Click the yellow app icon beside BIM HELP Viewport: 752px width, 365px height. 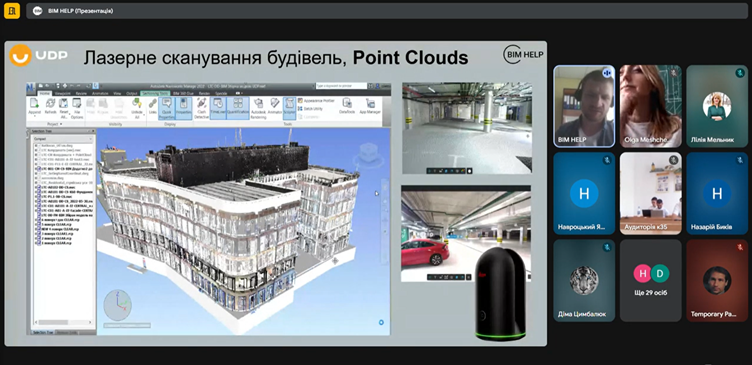12,11
